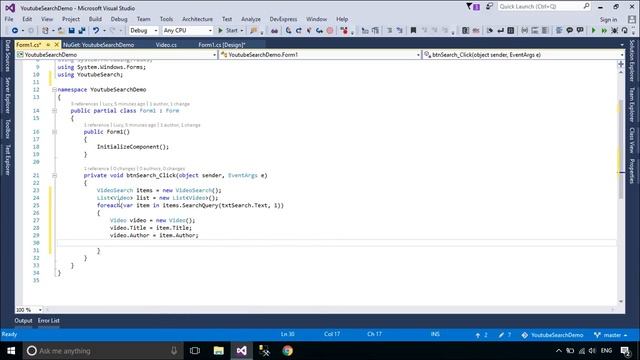This screenshot has height=360, width=640.
Task: Open Google Chrome from the taskbar
Action: coord(287,351)
